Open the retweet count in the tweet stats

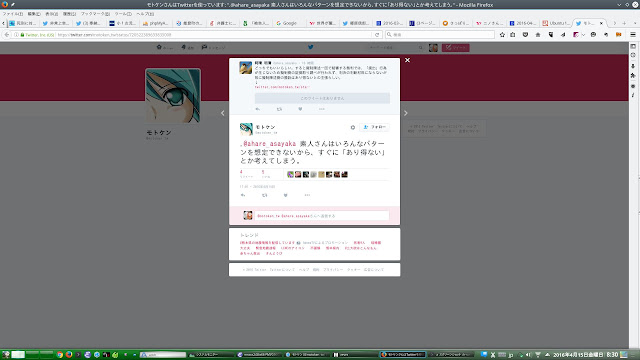click(246, 174)
